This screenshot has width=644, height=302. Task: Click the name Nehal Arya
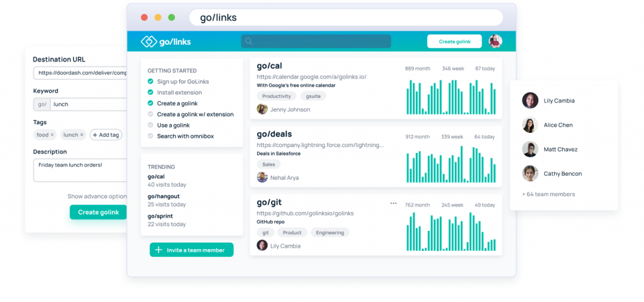(x=285, y=178)
